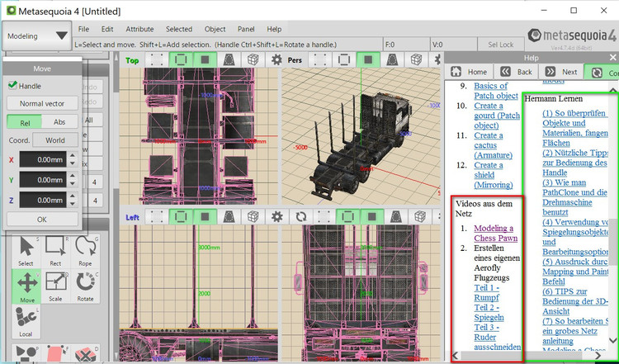Open the Object menu
The height and width of the screenshot is (364, 619).
pyautogui.click(x=215, y=29)
